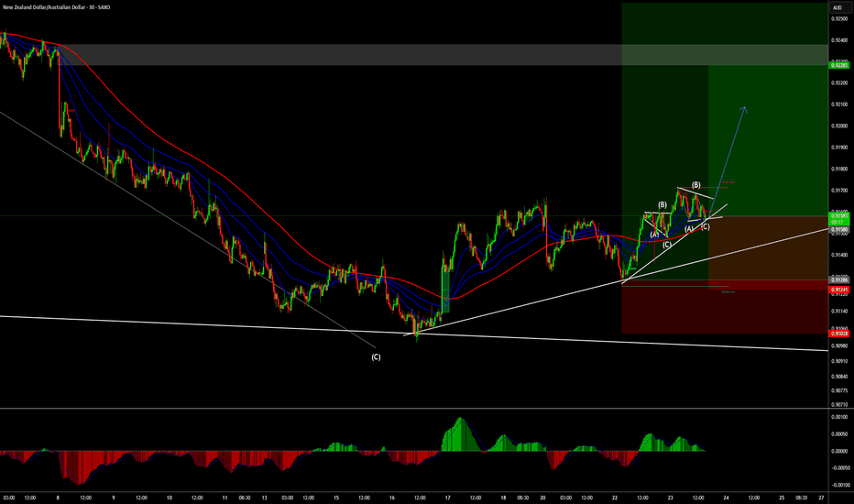Select the red 0.91241 price label
The width and height of the screenshot is (854, 504).
point(838,290)
